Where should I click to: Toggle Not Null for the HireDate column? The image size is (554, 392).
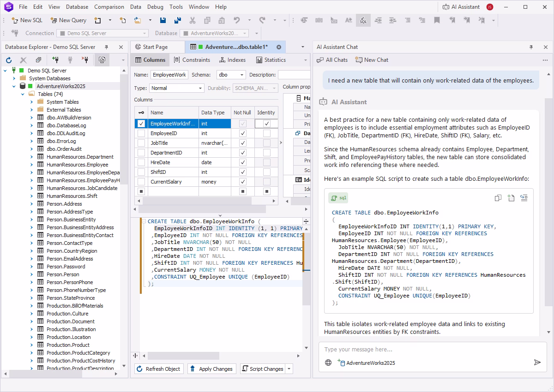[243, 162]
